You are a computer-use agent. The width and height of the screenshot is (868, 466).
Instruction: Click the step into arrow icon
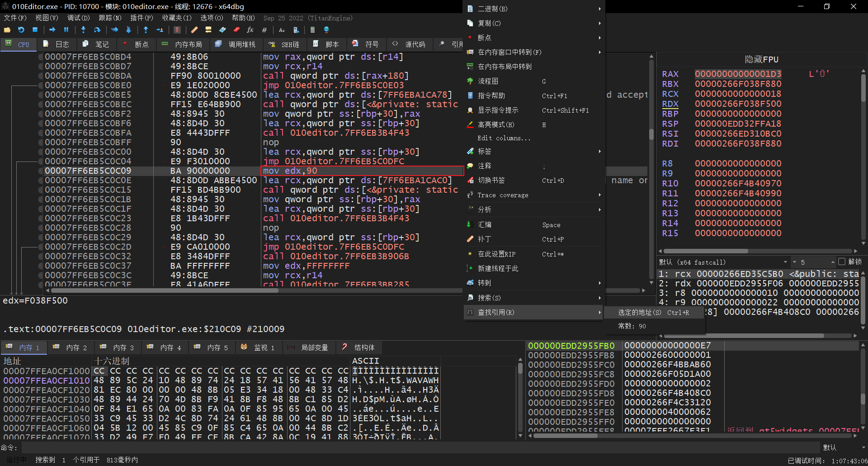pos(83,30)
